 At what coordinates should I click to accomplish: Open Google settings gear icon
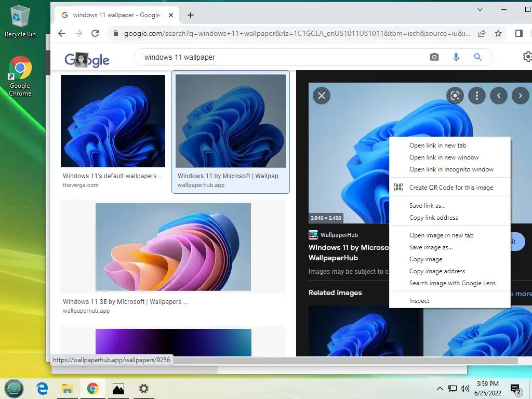527,57
